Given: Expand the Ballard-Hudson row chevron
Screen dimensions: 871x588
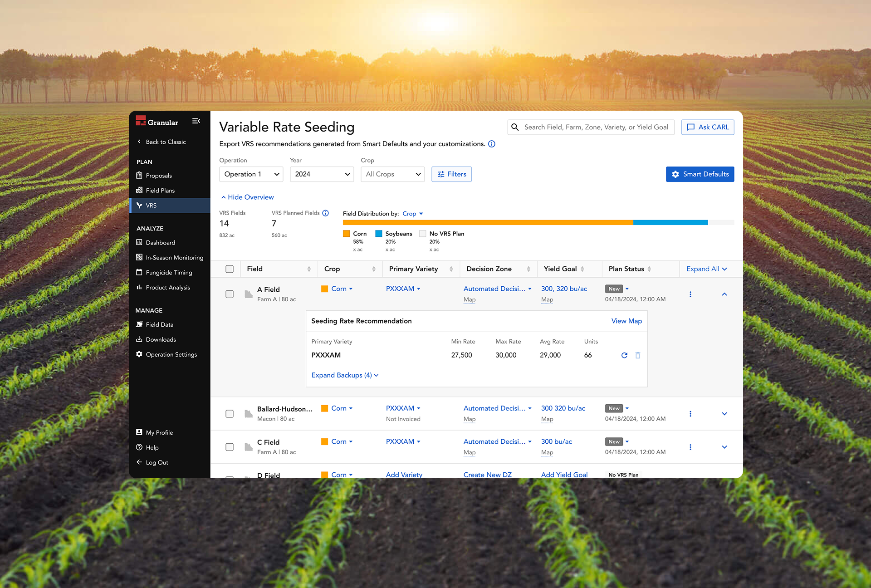Looking at the screenshot, I should 724,414.
